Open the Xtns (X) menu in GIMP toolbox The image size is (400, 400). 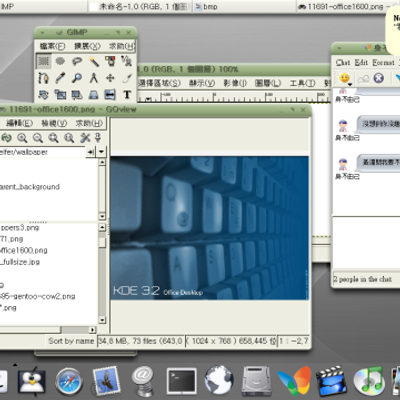(x=87, y=46)
